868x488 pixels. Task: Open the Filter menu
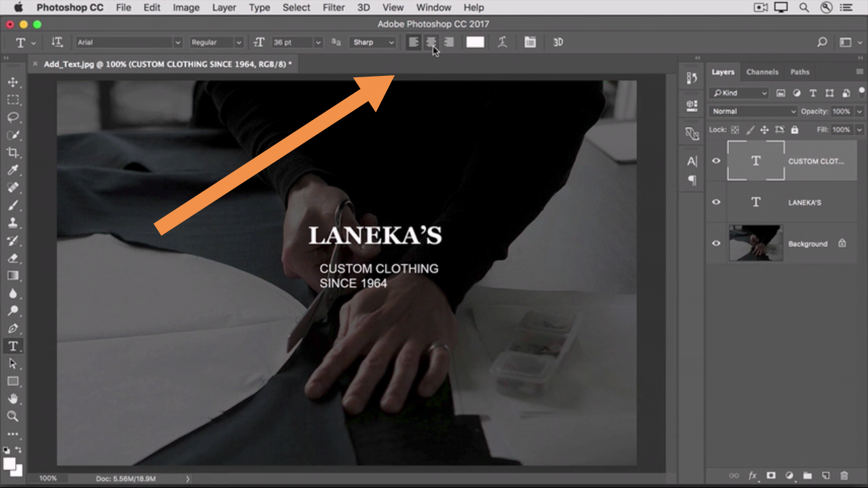[334, 7]
